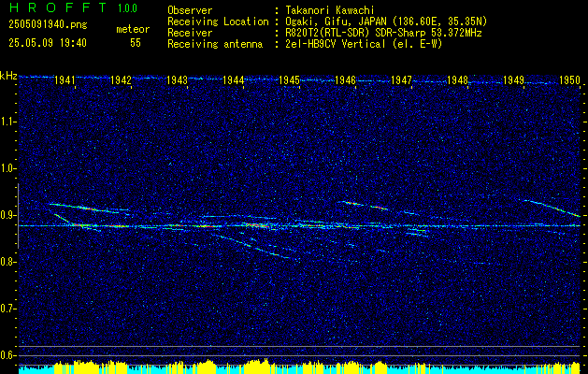The width and height of the screenshot is (588, 374).
Task: Click the timestamp 25.05.09 19:40
Action: click(48, 43)
